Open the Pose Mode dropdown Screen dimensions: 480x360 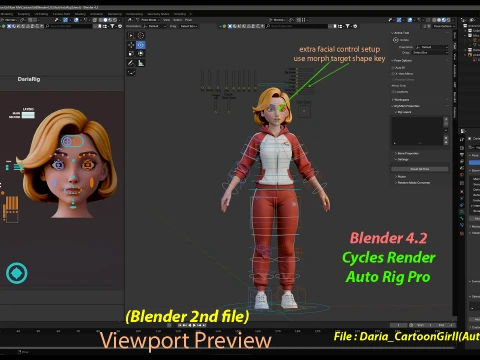click(x=148, y=20)
